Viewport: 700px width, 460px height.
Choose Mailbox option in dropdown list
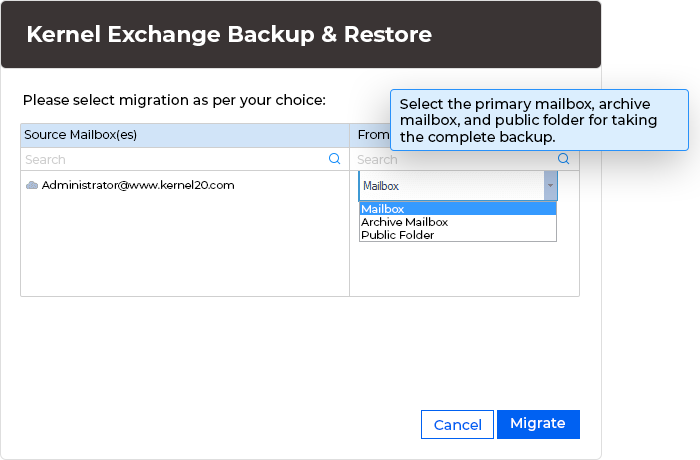click(458, 209)
